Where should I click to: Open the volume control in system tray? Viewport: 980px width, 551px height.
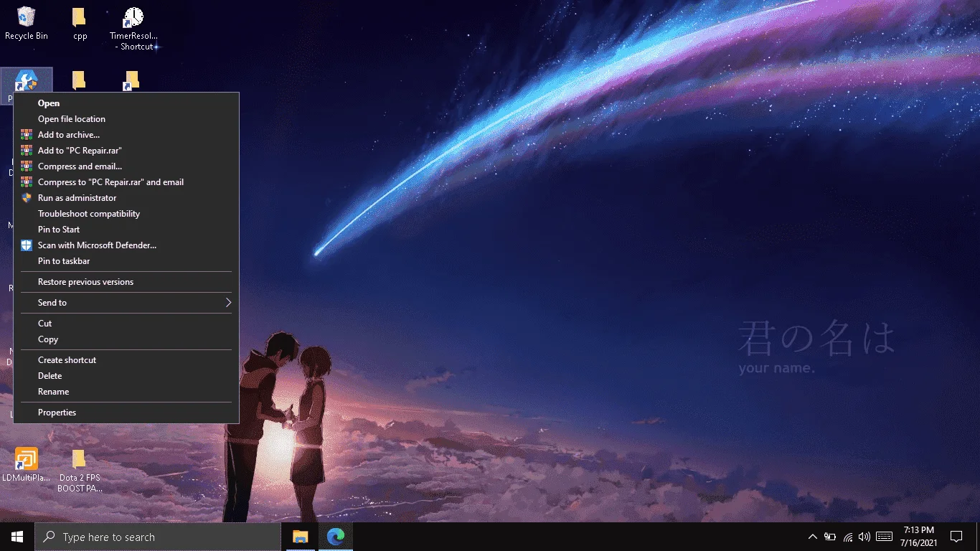[864, 537]
